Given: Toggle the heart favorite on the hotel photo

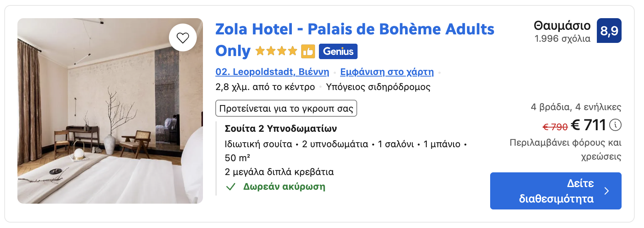Looking at the screenshot, I should (183, 37).
